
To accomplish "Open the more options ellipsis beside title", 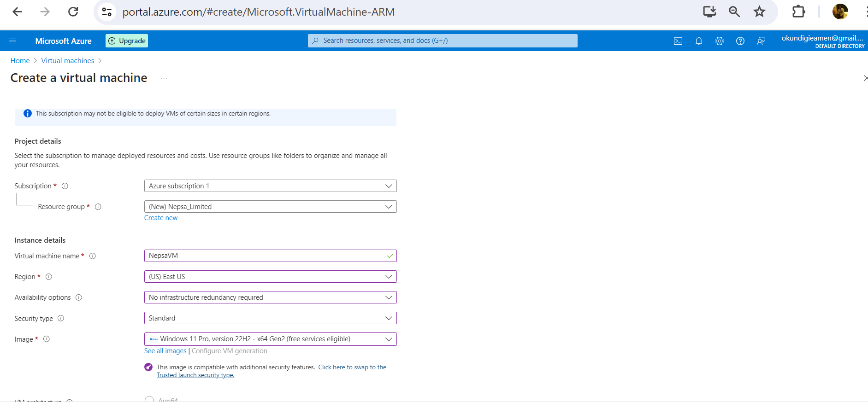I will [x=164, y=78].
